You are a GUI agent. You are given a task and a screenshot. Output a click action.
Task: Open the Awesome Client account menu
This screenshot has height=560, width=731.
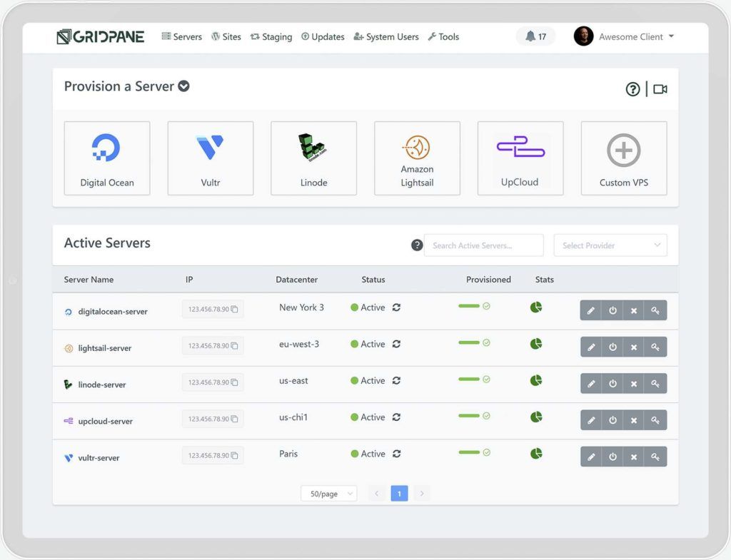point(625,36)
